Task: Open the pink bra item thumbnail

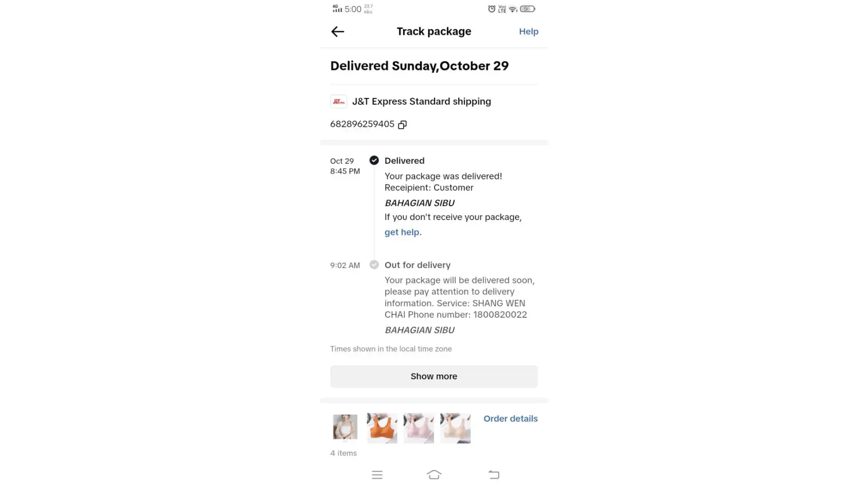Action: 418,428
